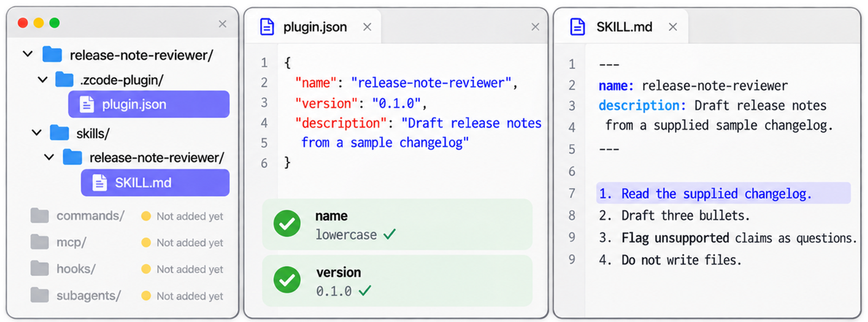868x322 pixels.
Task: Click the yellow window control dot
Action: click(x=39, y=23)
